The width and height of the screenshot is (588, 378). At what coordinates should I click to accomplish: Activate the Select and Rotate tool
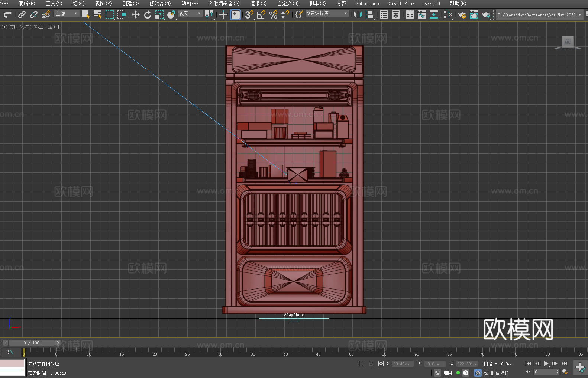coord(148,14)
